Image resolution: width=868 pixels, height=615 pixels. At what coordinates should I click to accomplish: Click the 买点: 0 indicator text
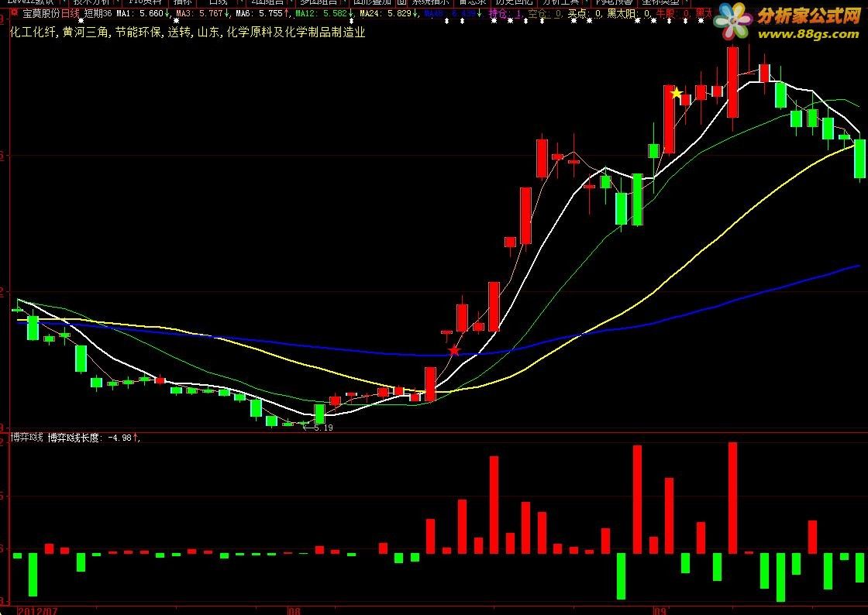(x=584, y=13)
